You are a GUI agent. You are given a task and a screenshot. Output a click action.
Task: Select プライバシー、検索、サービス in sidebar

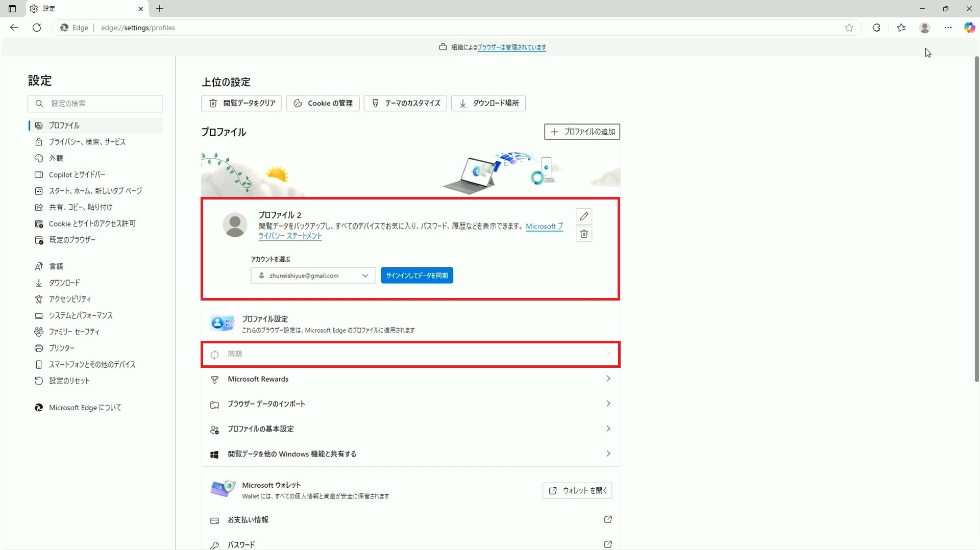87,142
